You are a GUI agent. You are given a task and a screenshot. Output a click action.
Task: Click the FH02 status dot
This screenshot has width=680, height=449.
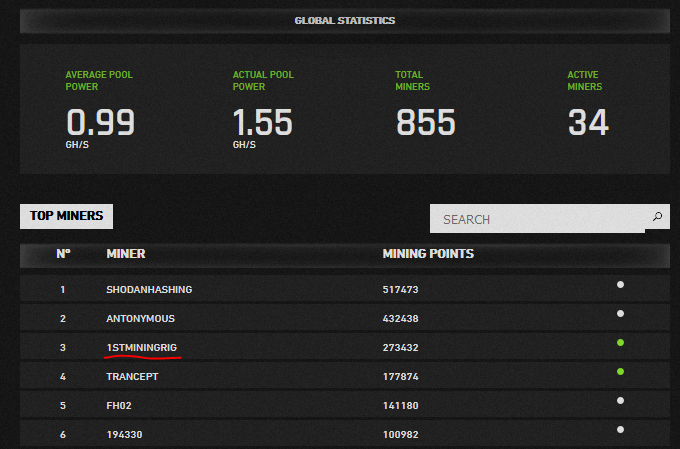[620, 401]
